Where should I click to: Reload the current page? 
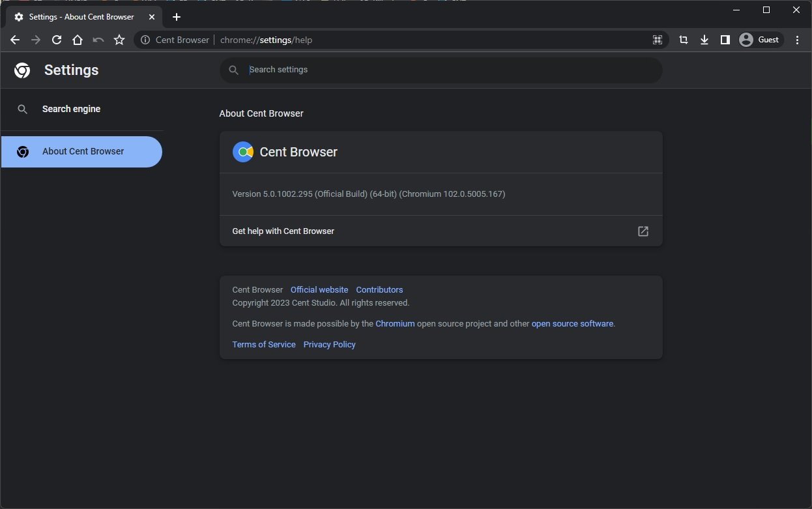[57, 40]
